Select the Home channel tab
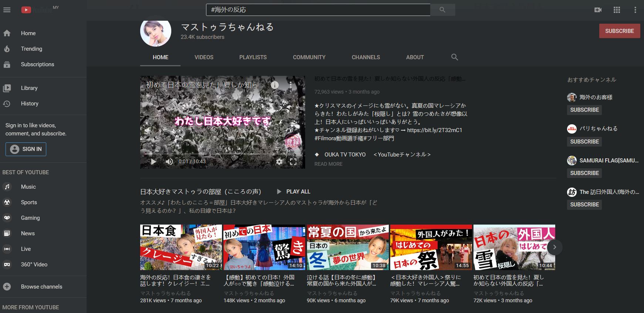This screenshot has width=644, height=313. tap(161, 57)
